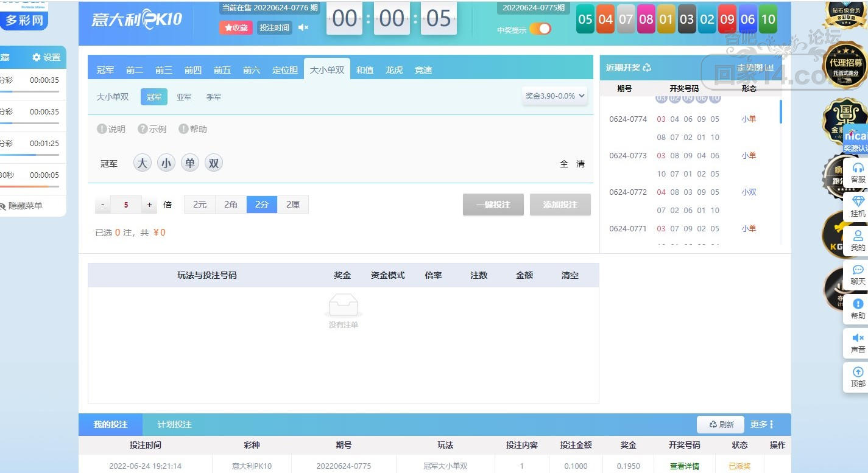Select the 大 bet option circle
The width and height of the screenshot is (868, 473).
pos(142,163)
